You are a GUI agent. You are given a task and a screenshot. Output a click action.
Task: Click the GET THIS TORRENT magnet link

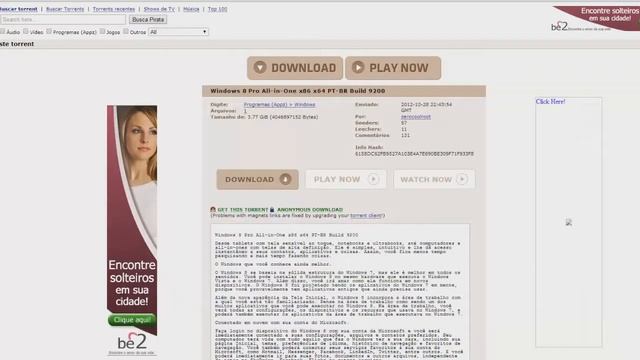[x=242, y=210]
